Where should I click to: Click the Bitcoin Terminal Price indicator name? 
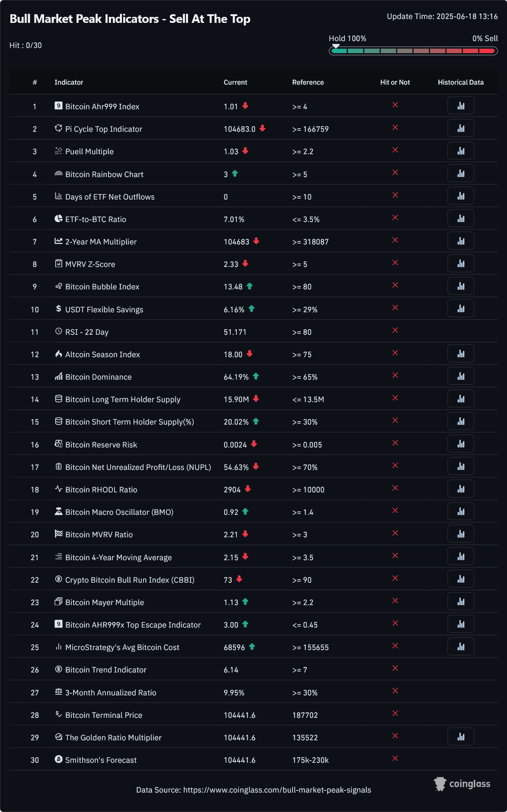(x=104, y=715)
